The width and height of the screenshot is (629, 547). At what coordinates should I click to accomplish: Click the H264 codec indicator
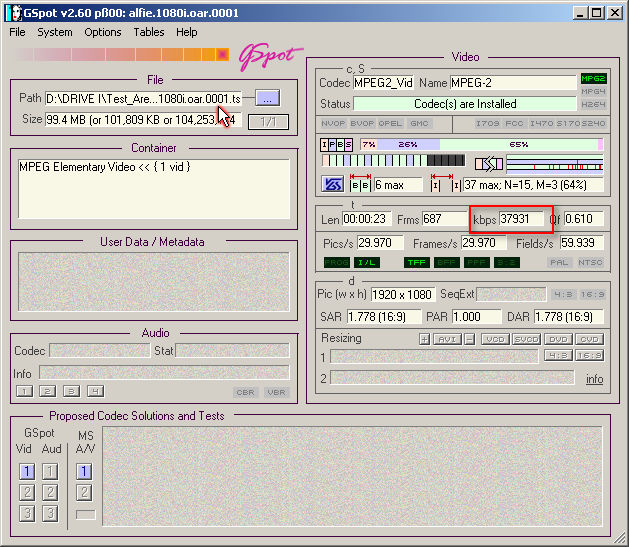pyautogui.click(x=593, y=104)
